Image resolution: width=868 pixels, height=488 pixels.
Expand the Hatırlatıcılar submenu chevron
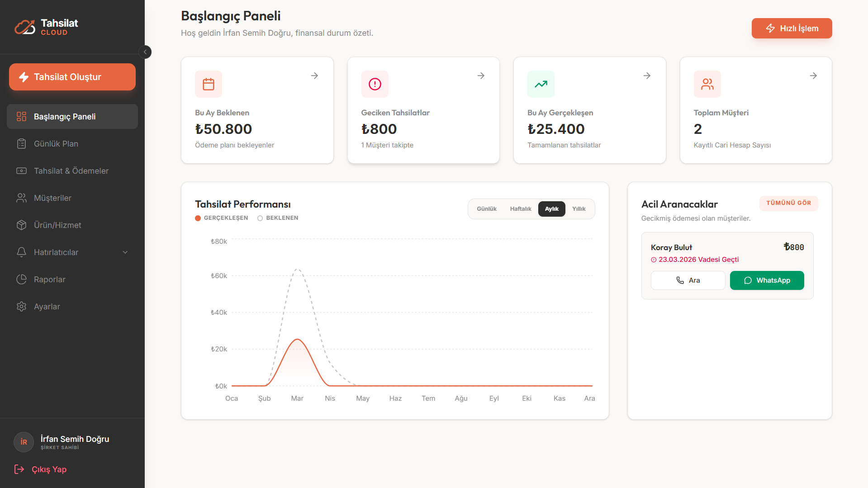[x=125, y=252]
